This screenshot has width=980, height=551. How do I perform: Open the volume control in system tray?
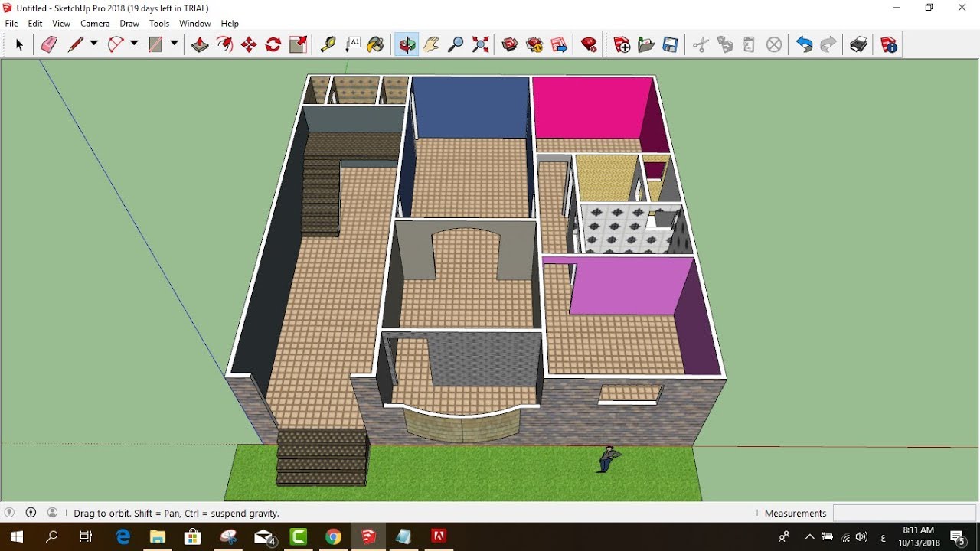(x=862, y=536)
